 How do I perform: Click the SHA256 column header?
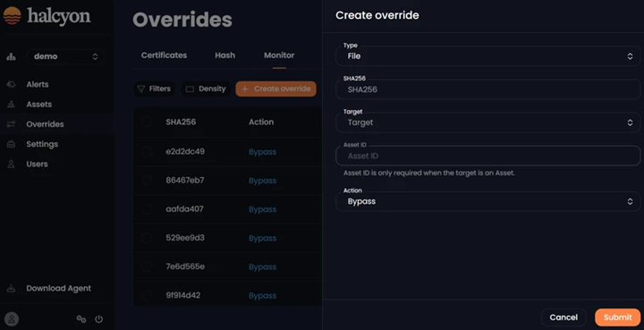coord(181,122)
